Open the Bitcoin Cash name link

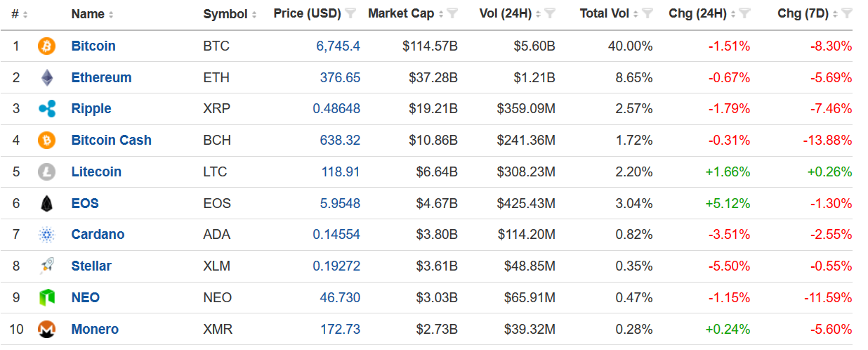click(x=112, y=140)
